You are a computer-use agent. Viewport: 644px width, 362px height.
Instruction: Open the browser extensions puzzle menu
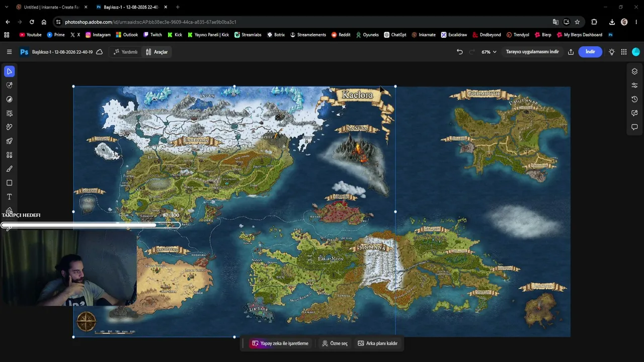click(594, 22)
